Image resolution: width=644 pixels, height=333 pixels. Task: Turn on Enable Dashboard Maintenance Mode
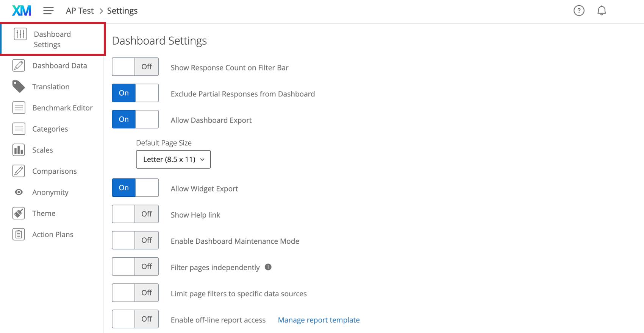(x=135, y=240)
